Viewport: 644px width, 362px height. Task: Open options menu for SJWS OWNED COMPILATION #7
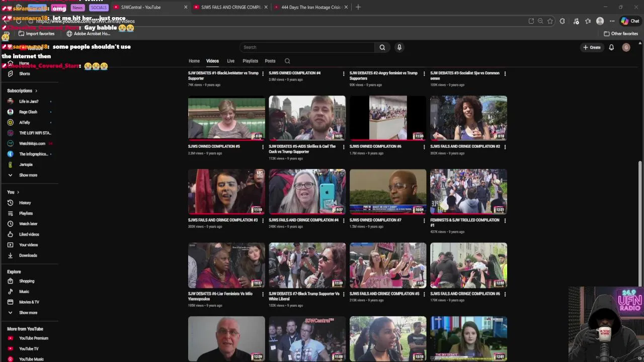click(424, 221)
